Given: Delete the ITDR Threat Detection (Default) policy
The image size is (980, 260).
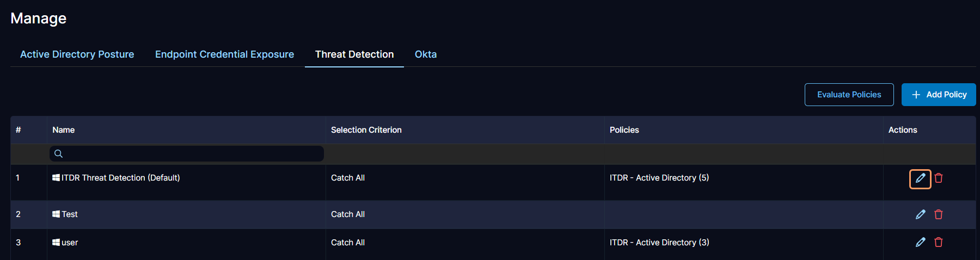Looking at the screenshot, I should point(939,178).
